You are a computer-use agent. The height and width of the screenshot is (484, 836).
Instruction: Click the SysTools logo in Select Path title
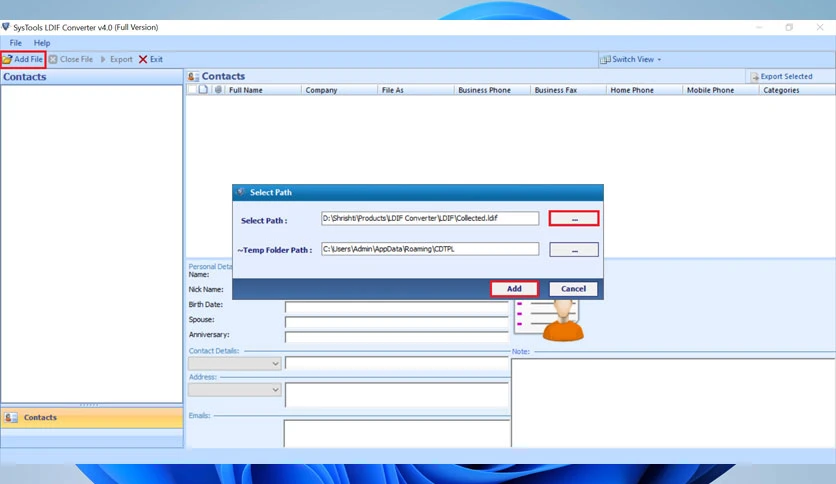coord(241,192)
